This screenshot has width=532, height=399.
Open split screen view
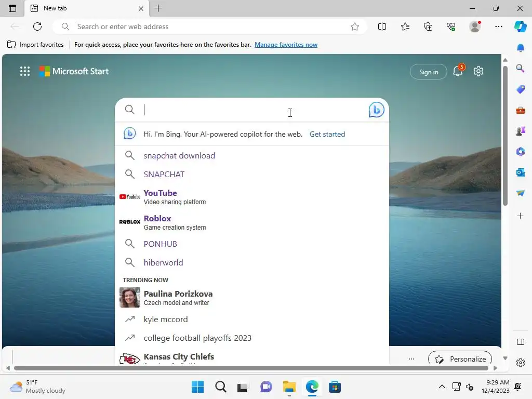coord(382,26)
